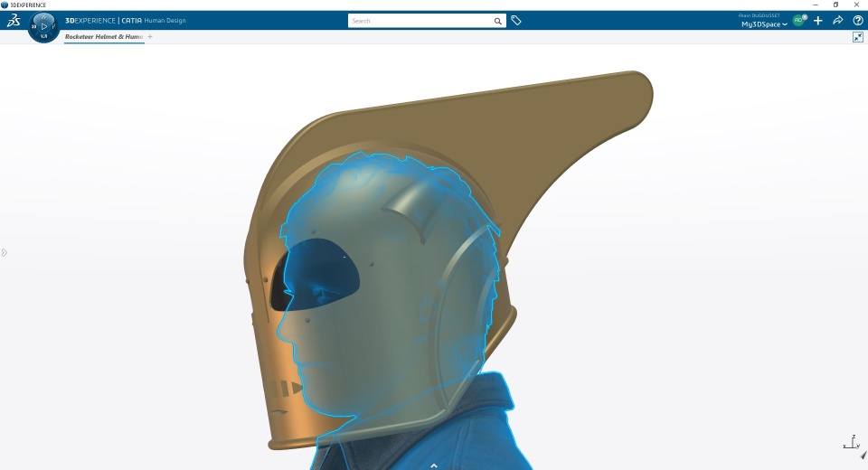Add a new tab with the plus button

tap(150, 36)
